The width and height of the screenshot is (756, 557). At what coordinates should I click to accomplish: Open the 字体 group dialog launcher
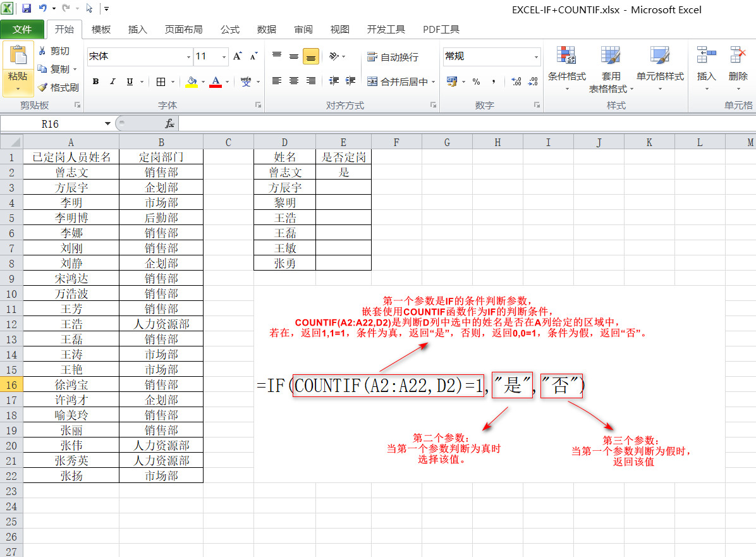(258, 105)
